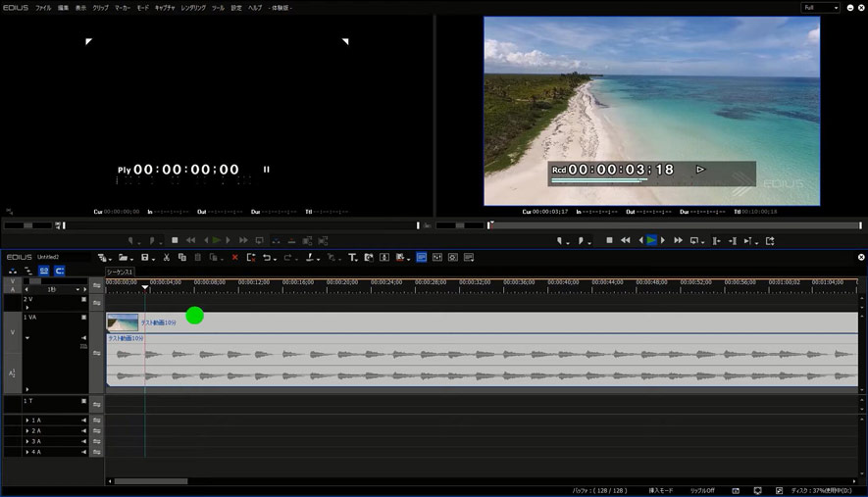Screen dimensions: 868x497
Task: Toggle video mute on track 2 V
Action: coord(84,299)
